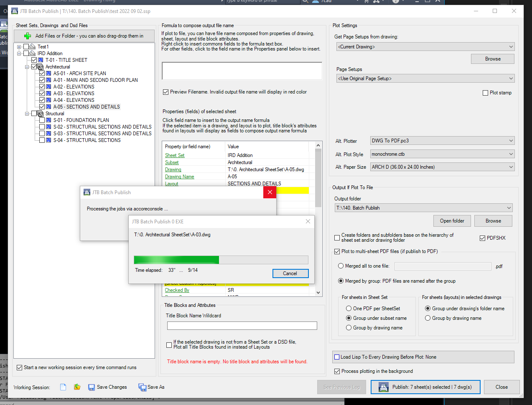
Task: Click the Save Changes disk icon
Action: pyautogui.click(x=92, y=387)
